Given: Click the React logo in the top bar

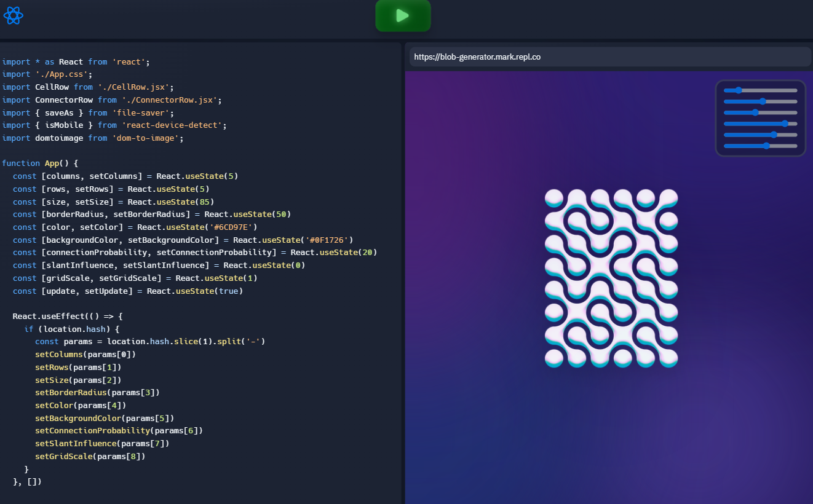Looking at the screenshot, I should point(14,15).
